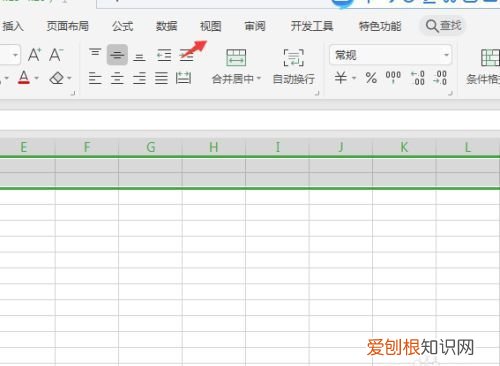Select column L header
Viewport: 500px width, 366px height.
pos(468,147)
